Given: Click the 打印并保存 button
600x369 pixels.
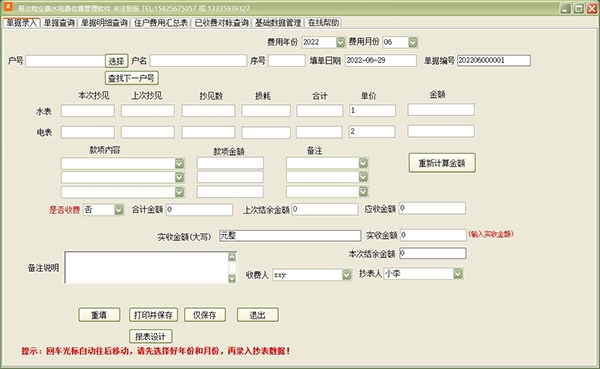Looking at the screenshot, I should pos(153,315).
